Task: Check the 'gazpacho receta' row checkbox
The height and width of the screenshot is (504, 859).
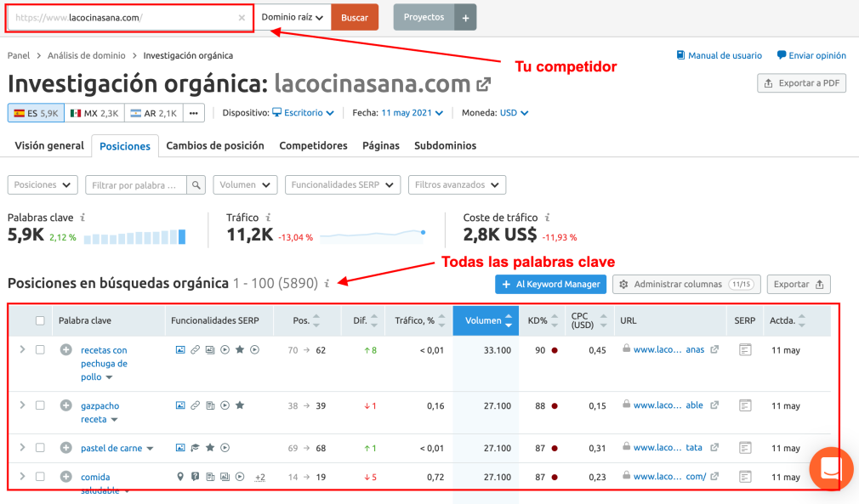Action: (40, 405)
